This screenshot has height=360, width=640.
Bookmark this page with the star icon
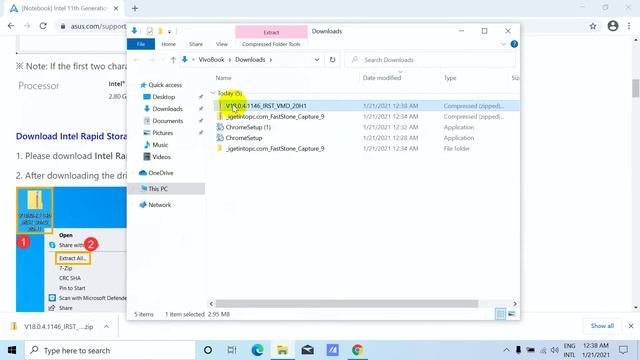point(593,26)
